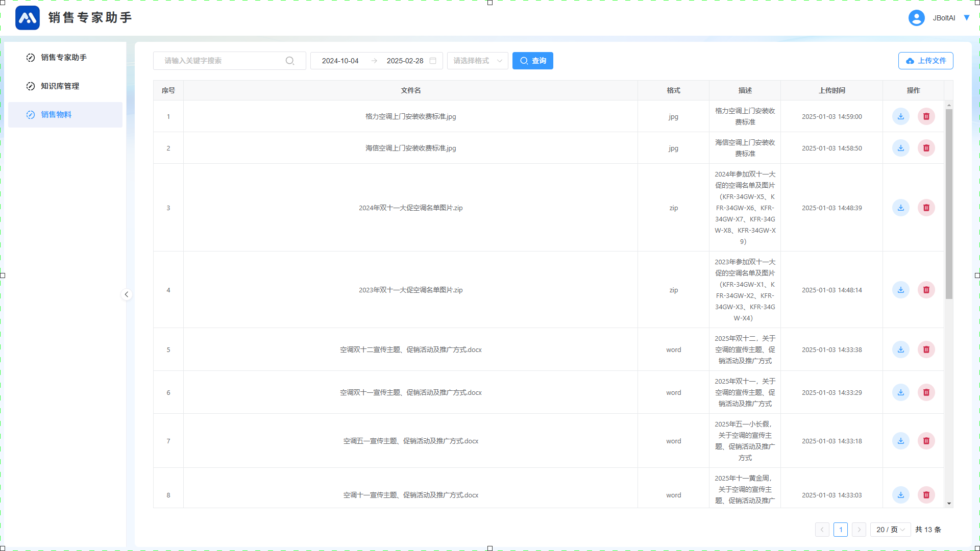
Task: Delete 2023年双十一大促空调名单图片.zip
Action: pyautogui.click(x=926, y=290)
